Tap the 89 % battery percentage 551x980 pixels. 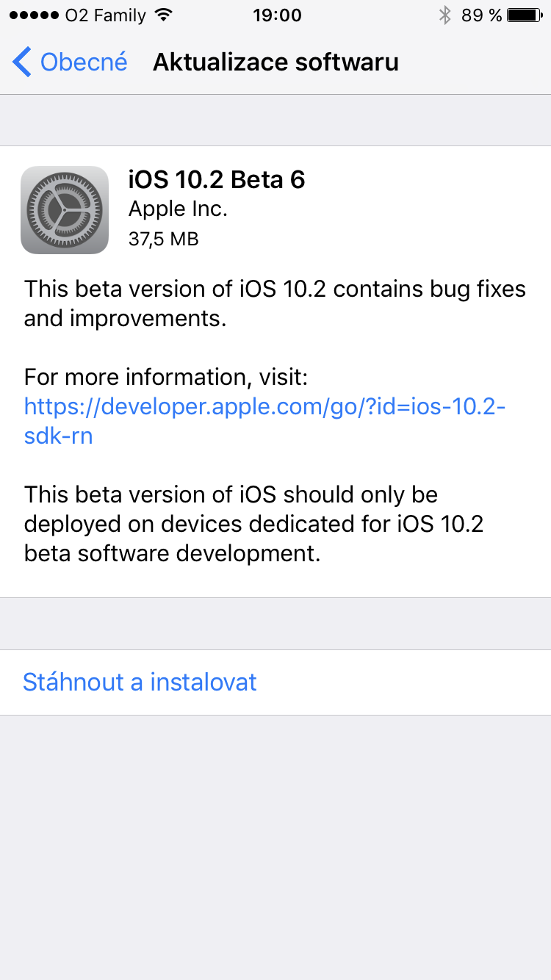481,15
